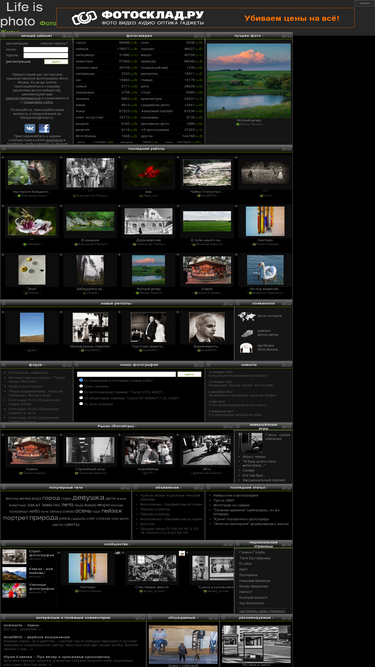Open the макро gallery category
The height and width of the screenshot is (667, 375).
[146, 55]
